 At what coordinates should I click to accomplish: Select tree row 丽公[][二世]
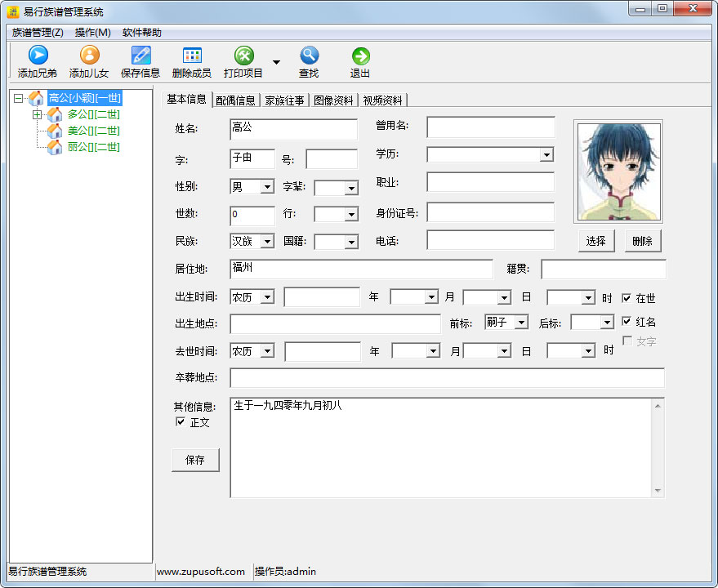point(94,147)
